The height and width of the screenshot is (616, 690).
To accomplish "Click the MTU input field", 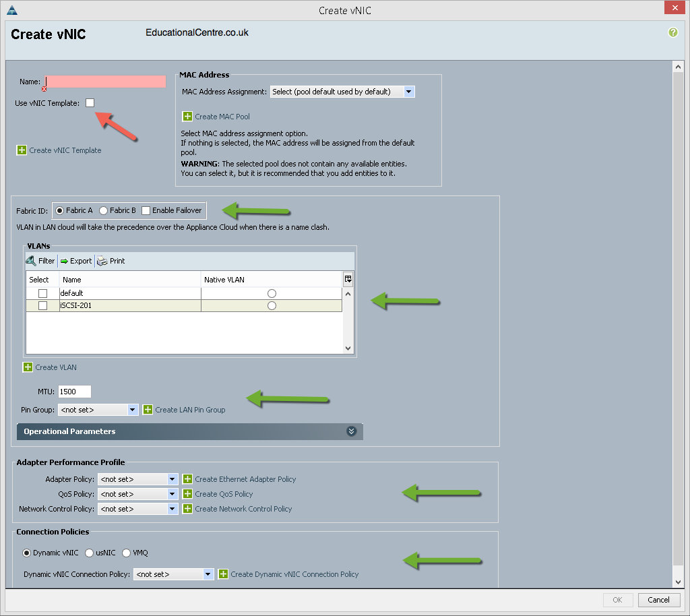I will pyautogui.click(x=74, y=392).
